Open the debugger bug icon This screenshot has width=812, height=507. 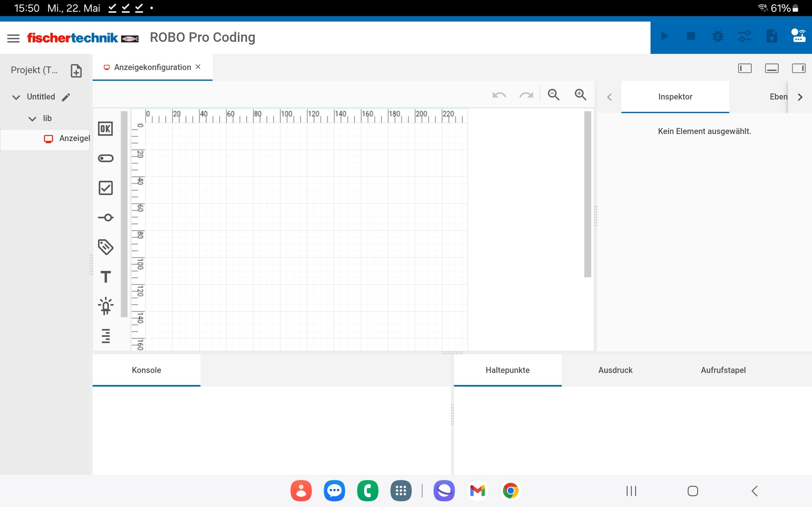(x=718, y=36)
